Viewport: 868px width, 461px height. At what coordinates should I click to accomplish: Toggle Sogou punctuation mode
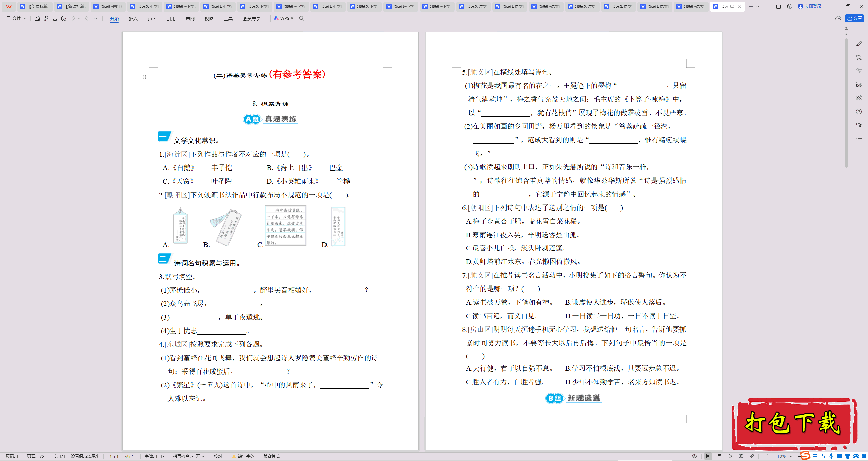coord(823,456)
